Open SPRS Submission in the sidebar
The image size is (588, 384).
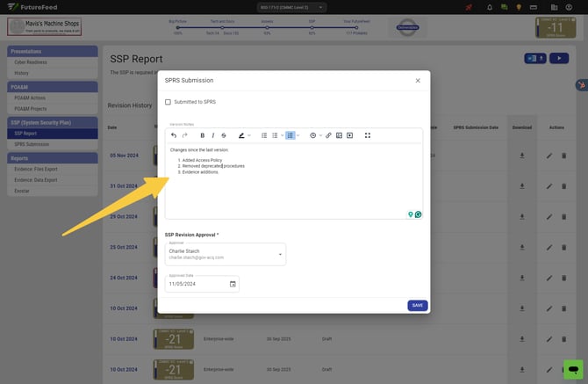32,144
